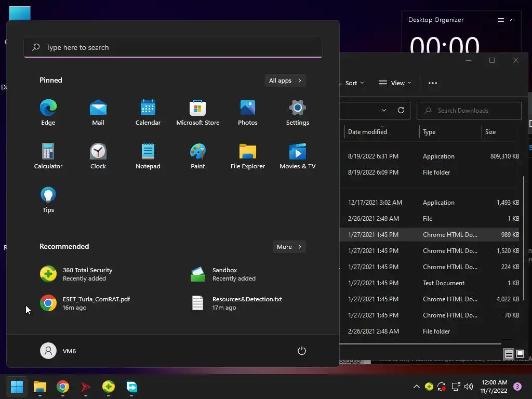Expand the address bar history dropdown
The image size is (532, 399).
(x=384, y=110)
